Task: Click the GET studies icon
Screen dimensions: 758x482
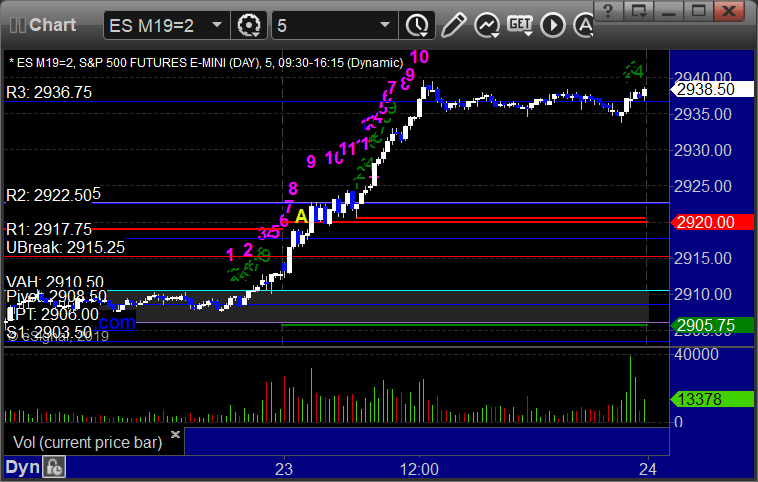Action: 519,23
